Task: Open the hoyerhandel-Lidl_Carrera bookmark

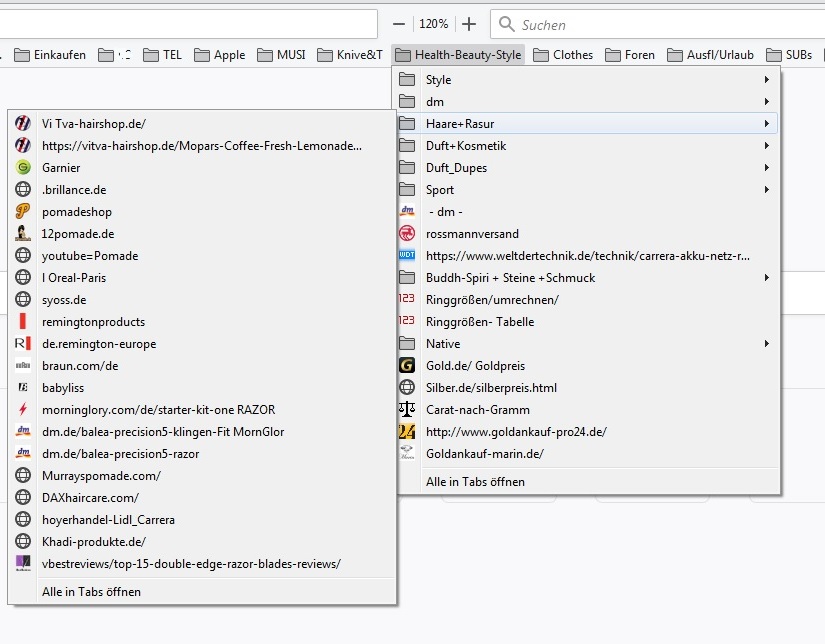Action: coord(202,520)
